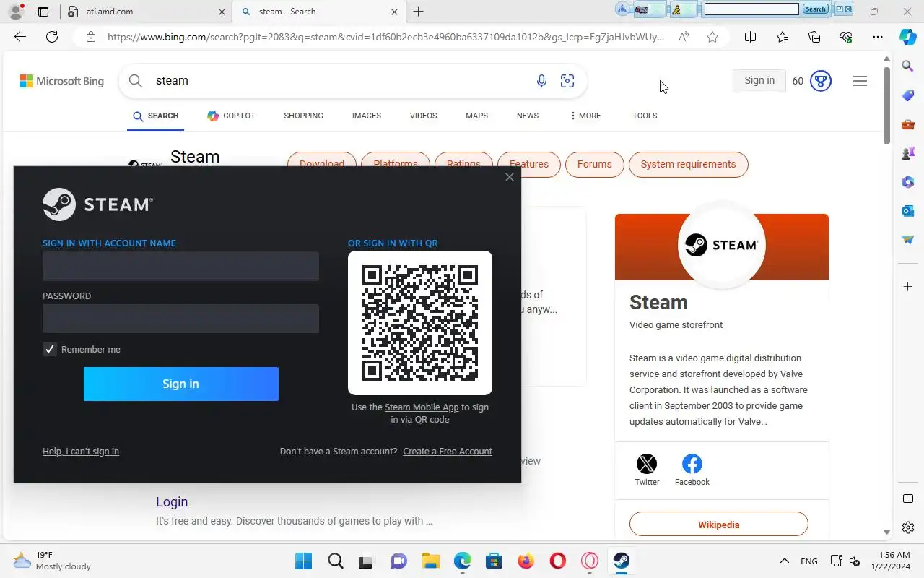
Task: Open sidebar Shopping tag icon
Action: pos(908,95)
